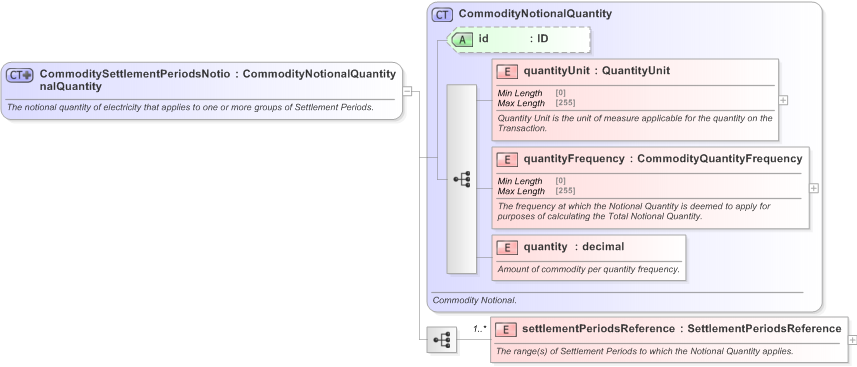Viewport: 857px width, 367px height.
Task: Click the 'Quantity Unit is the unit of measure' description
Action: coord(635,123)
